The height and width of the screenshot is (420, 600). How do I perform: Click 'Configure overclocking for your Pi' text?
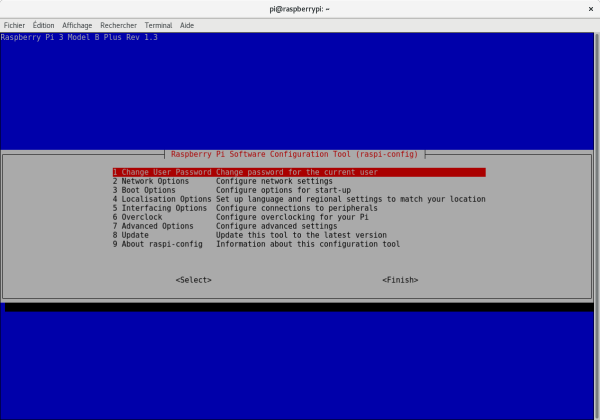pyautogui.click(x=292, y=217)
